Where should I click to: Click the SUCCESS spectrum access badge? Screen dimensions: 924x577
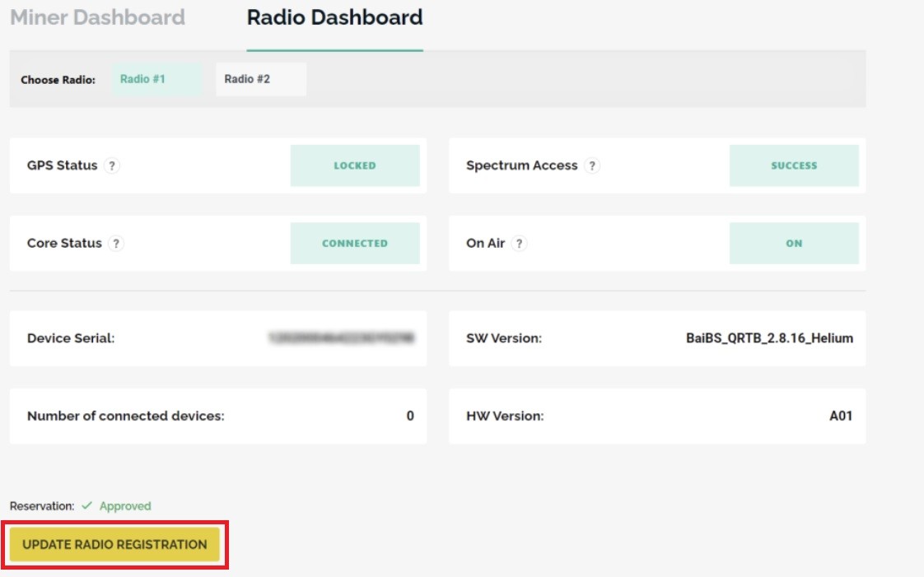click(x=794, y=165)
